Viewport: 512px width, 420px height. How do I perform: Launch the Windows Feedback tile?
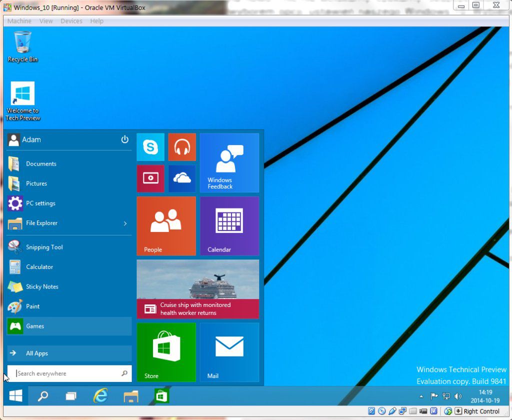click(229, 162)
